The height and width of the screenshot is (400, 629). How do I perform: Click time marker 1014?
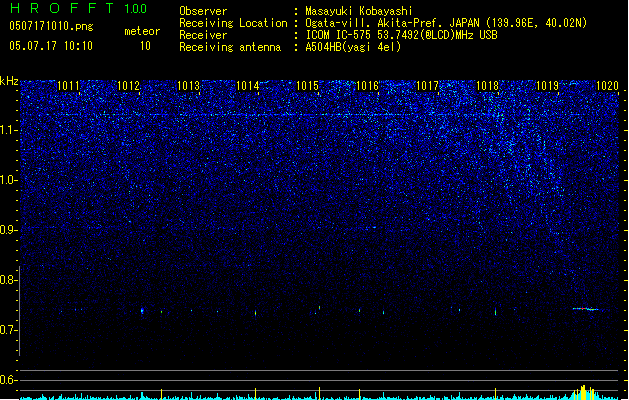(x=248, y=86)
